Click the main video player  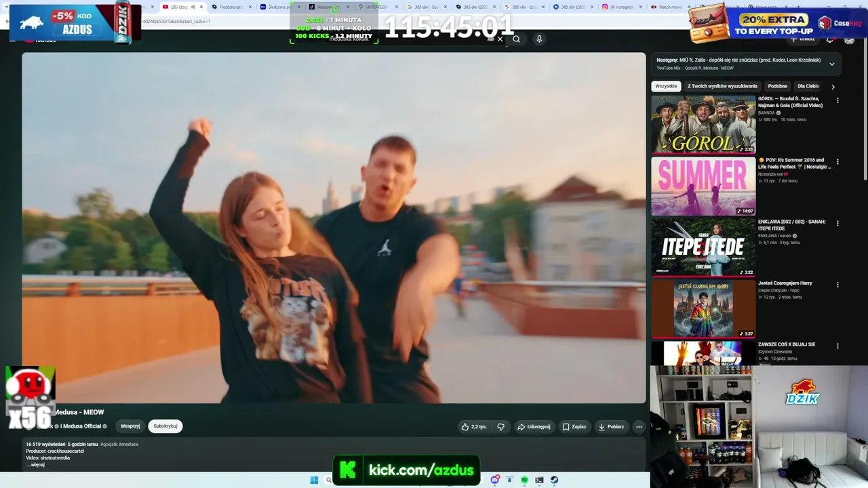334,228
